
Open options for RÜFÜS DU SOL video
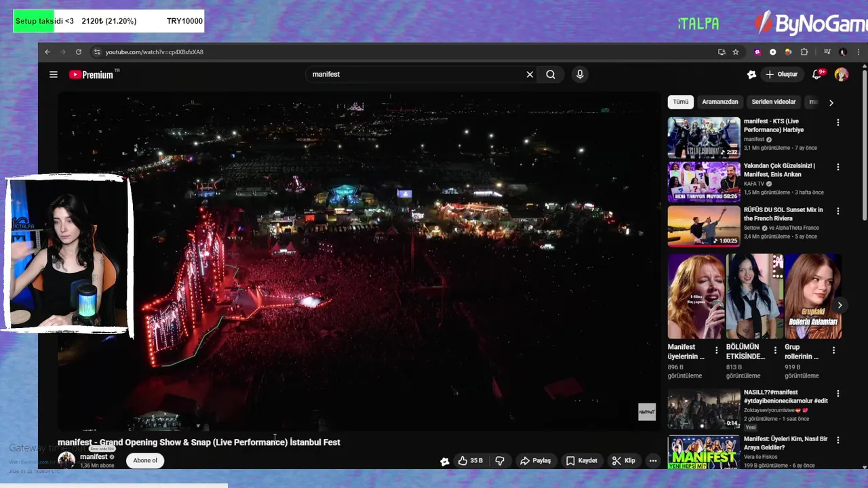pyautogui.click(x=838, y=211)
